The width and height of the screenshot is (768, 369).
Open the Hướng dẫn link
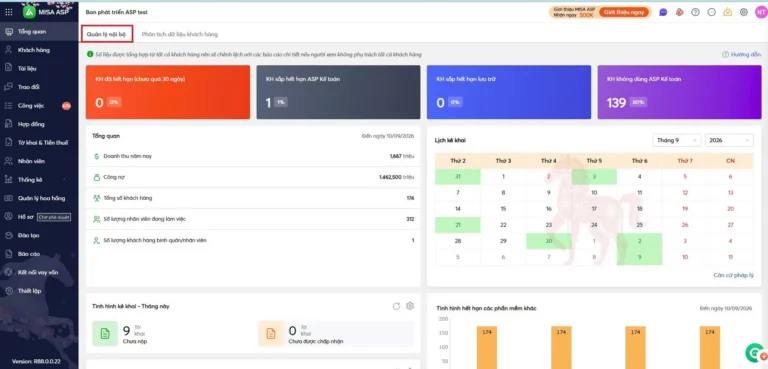tap(742, 54)
